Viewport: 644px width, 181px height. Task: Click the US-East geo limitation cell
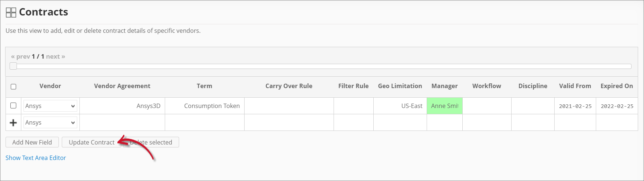(x=412, y=106)
